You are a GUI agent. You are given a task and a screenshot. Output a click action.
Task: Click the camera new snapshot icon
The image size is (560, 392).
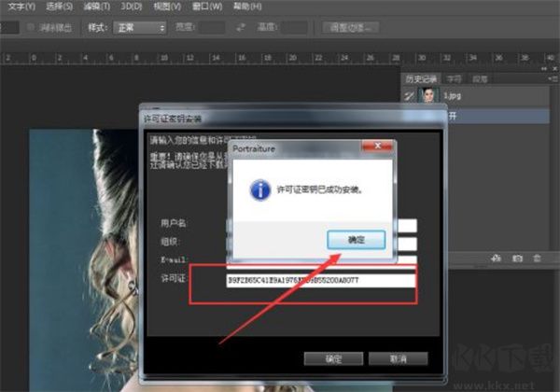pyautogui.click(x=516, y=257)
